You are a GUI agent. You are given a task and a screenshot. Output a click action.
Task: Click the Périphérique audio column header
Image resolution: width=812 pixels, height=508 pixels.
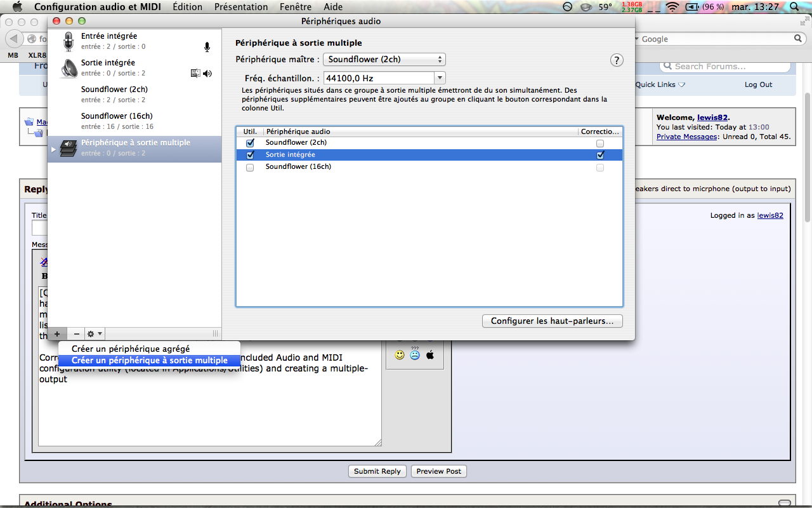421,131
